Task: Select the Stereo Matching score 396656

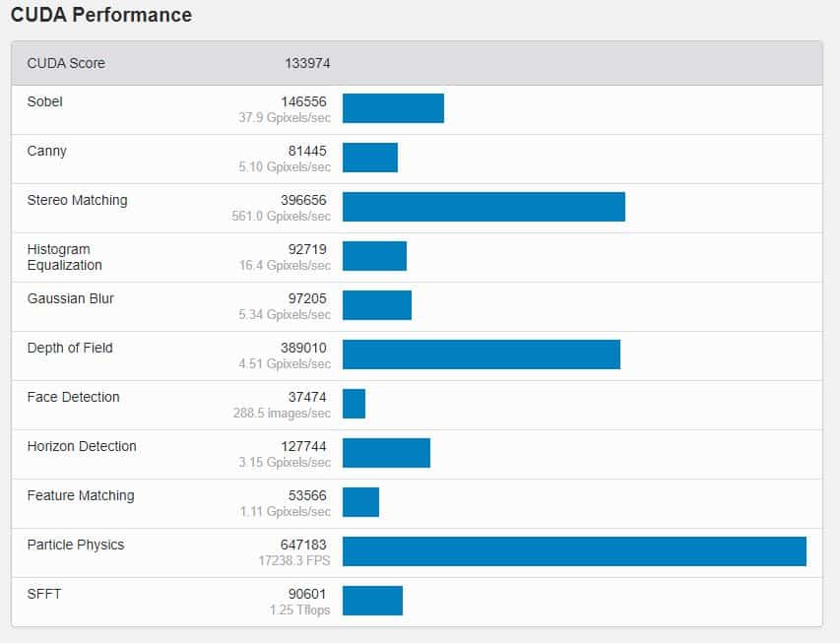Action: coord(304,200)
